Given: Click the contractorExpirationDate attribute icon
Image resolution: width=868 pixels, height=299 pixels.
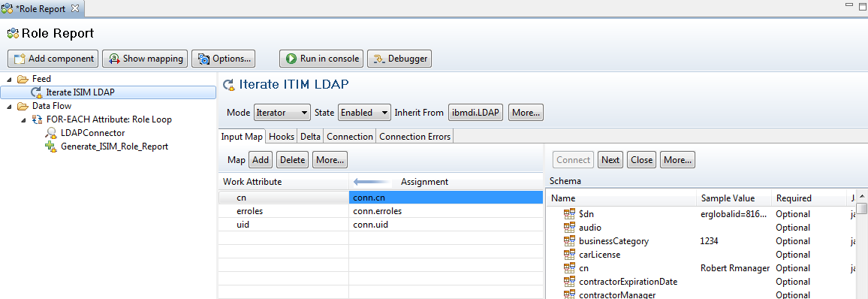Looking at the screenshot, I should coord(570,282).
